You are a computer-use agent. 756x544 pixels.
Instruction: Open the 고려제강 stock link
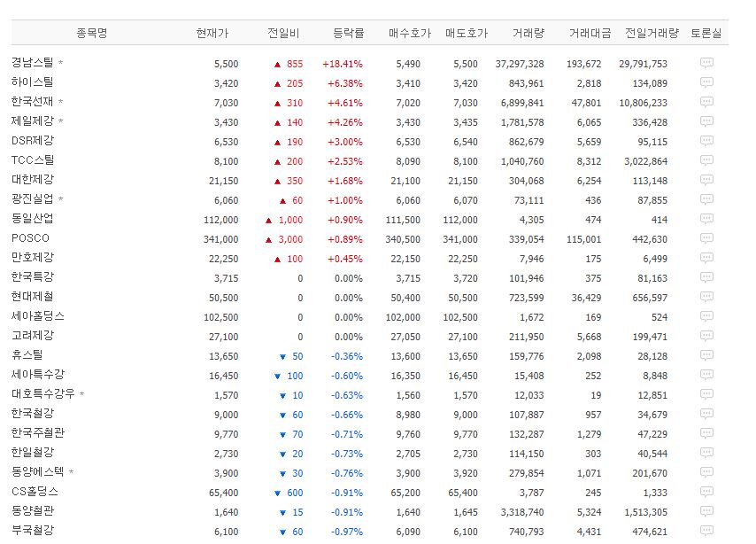(32, 336)
